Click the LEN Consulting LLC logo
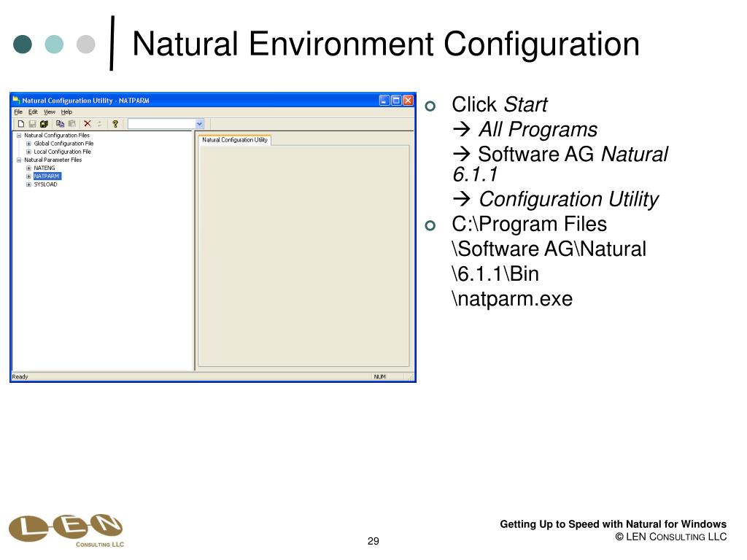Screen dimensions: 747x560 tap(66, 531)
